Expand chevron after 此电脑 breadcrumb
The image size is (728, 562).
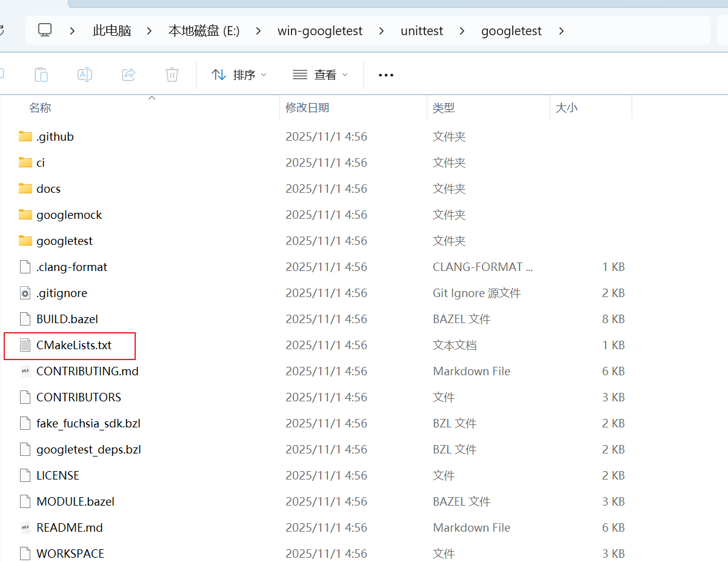tap(149, 30)
